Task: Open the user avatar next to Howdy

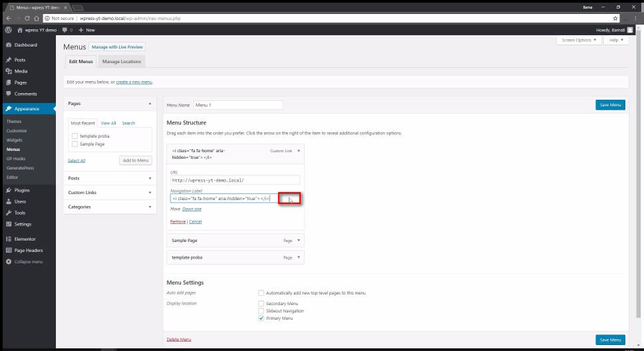Action: click(x=630, y=30)
